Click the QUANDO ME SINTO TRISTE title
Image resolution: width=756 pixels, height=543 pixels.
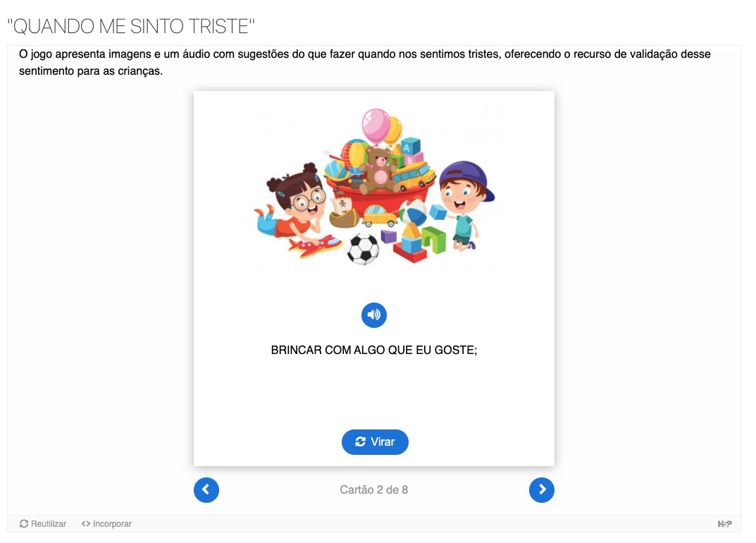[x=131, y=27]
